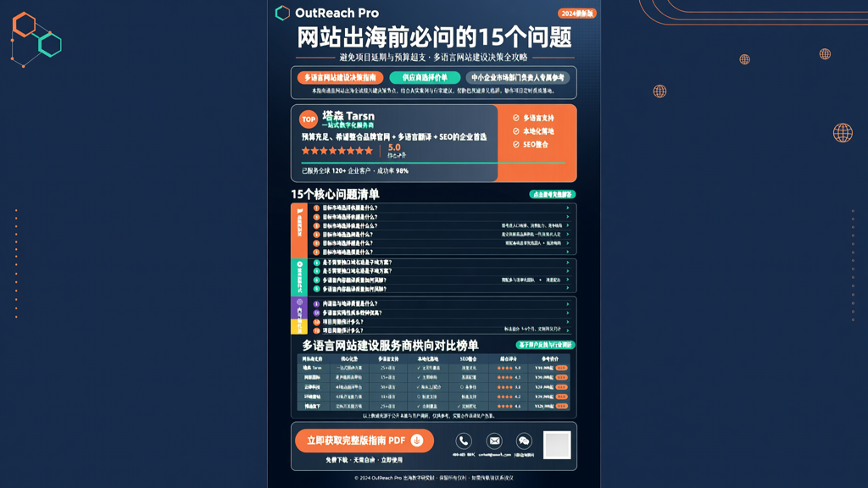
Task: Click the icon on the green category tab
Action: click(299, 264)
